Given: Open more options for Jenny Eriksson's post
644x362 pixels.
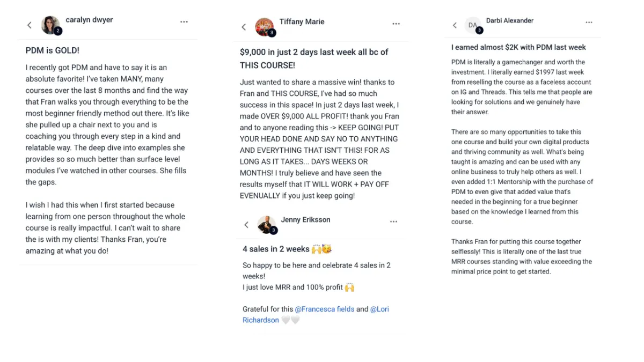Looking at the screenshot, I should click(x=393, y=221).
